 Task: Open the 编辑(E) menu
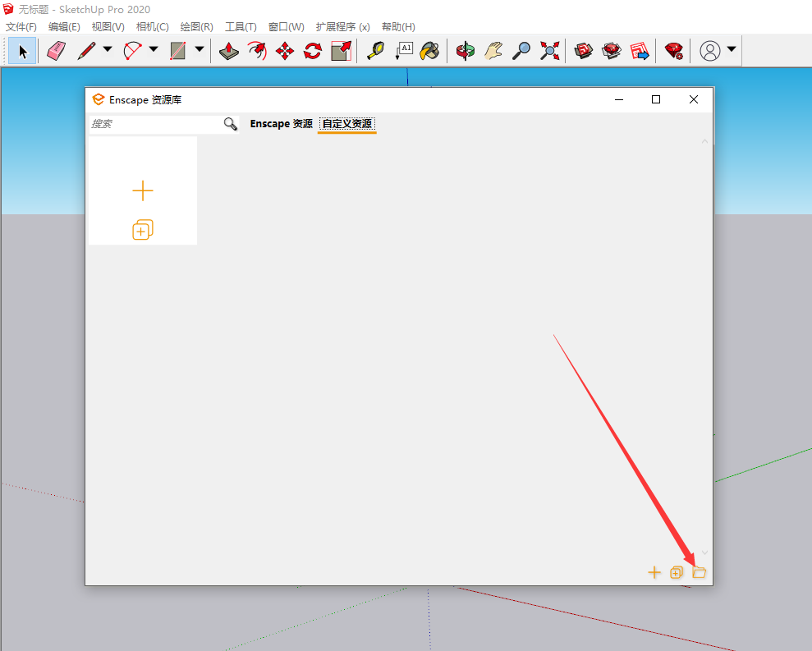[x=64, y=27]
